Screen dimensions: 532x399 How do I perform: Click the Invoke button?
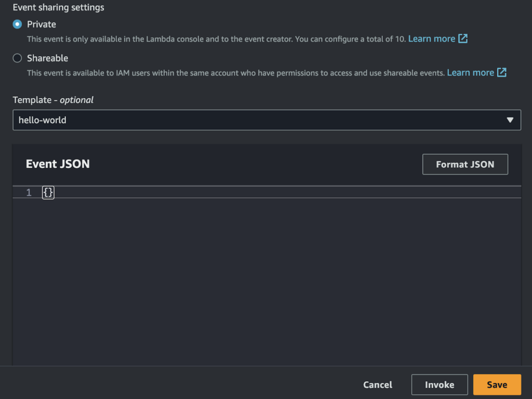(440, 385)
